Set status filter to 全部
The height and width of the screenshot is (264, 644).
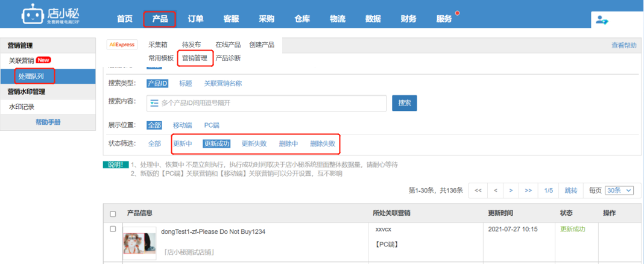coord(155,143)
